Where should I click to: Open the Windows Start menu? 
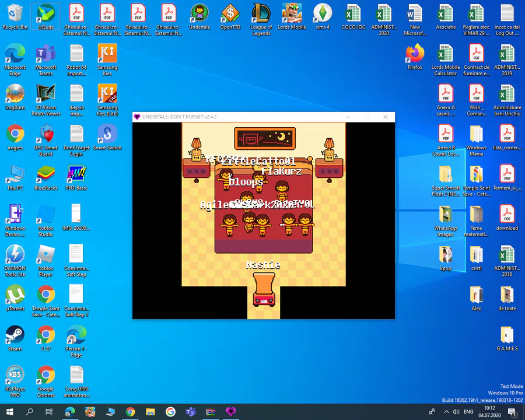(9, 412)
